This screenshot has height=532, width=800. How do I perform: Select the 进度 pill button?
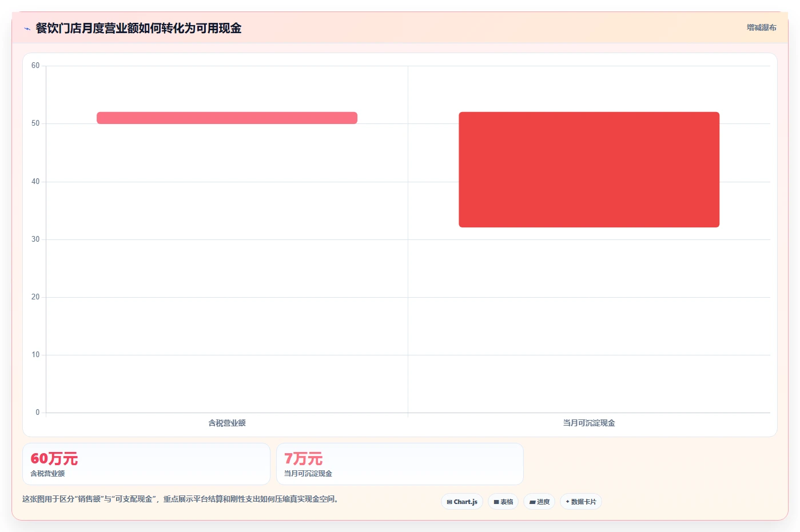tap(539, 502)
